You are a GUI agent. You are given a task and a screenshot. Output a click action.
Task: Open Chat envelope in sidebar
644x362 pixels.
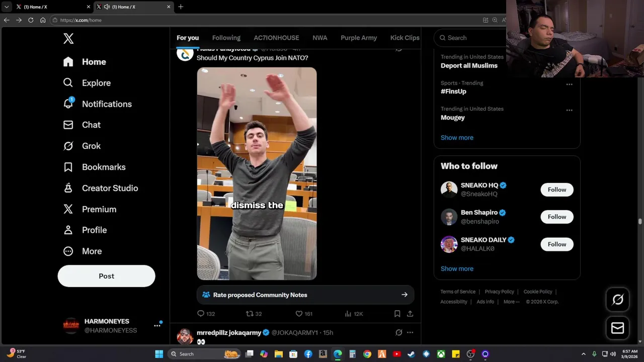[x=82, y=125]
